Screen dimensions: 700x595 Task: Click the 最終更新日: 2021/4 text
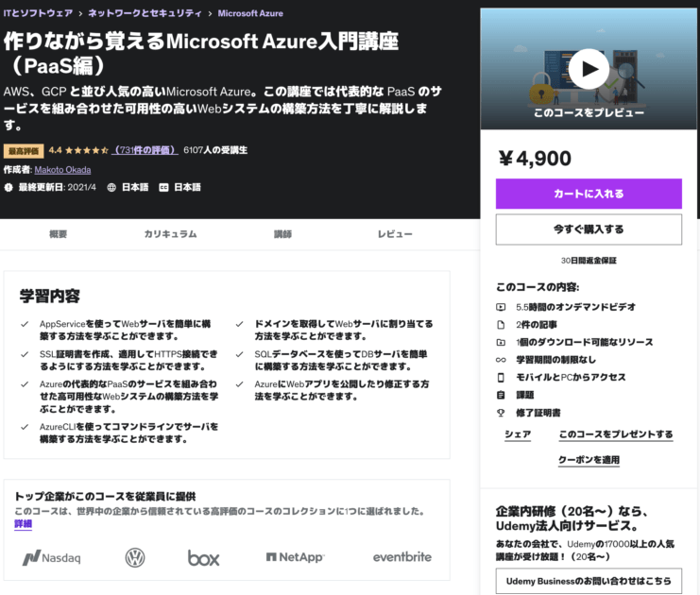point(57,187)
